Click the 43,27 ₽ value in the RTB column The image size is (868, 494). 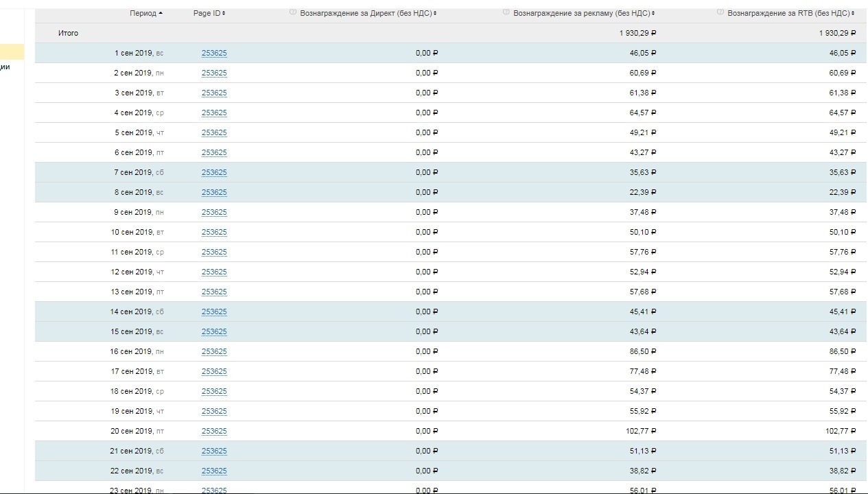pyautogui.click(x=843, y=152)
